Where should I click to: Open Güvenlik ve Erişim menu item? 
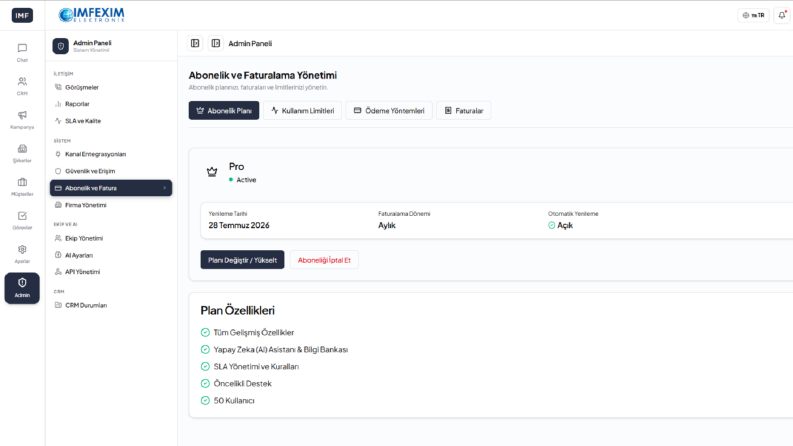tap(90, 171)
